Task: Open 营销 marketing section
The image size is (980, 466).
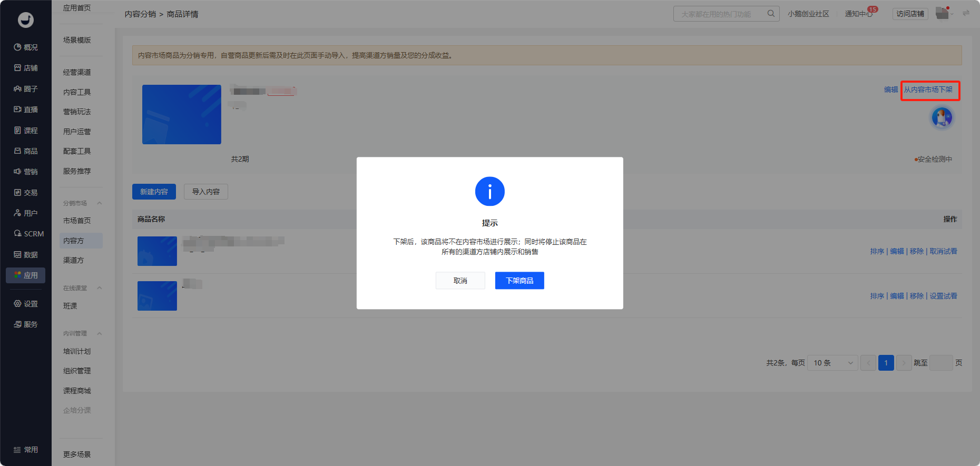Action: (x=26, y=172)
